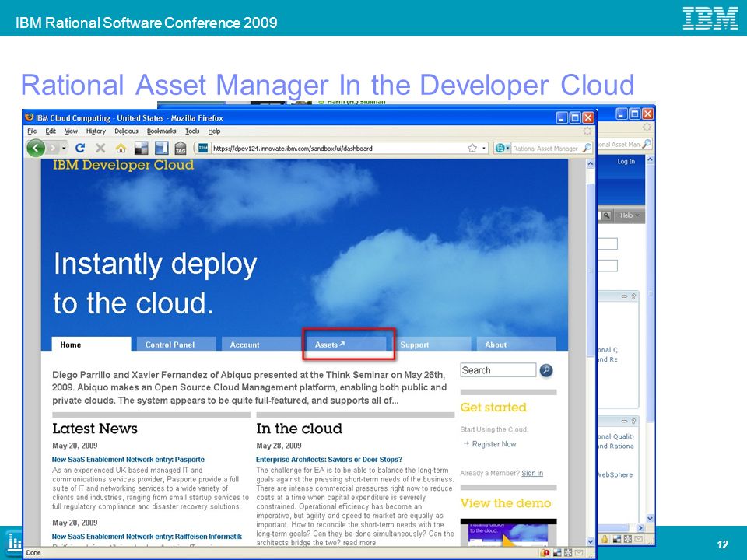Open the Help dropdown in the background window
The width and height of the screenshot is (747, 560).
tap(630, 215)
